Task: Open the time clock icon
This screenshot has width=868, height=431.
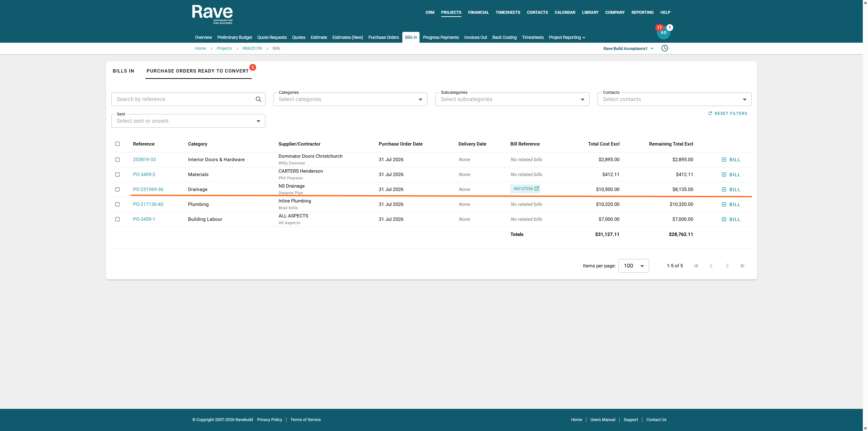Action: tap(665, 48)
